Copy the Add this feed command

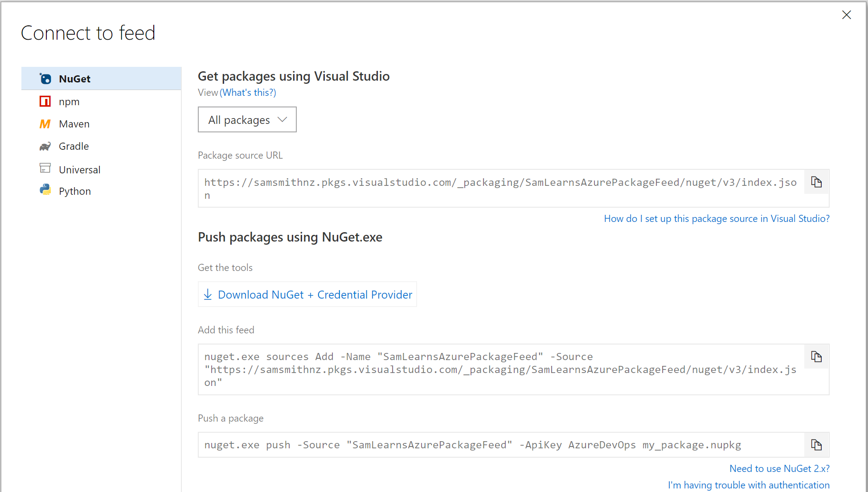tap(816, 357)
